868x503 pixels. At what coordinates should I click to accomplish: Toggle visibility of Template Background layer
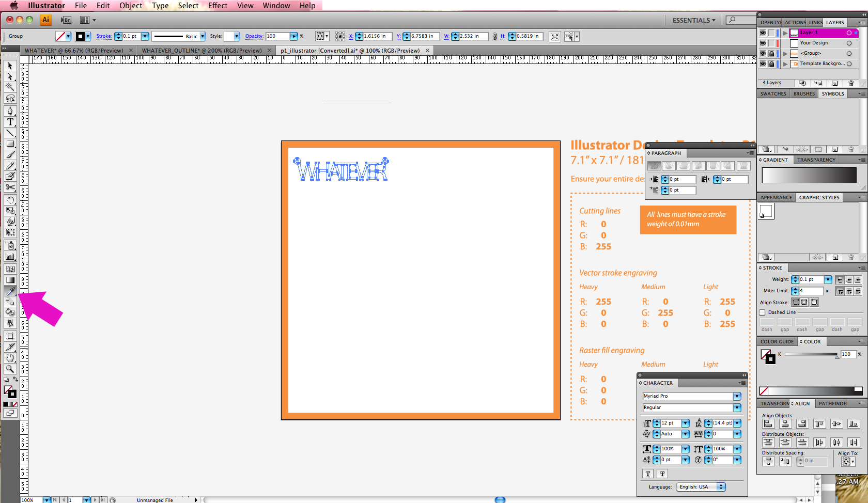click(x=763, y=64)
